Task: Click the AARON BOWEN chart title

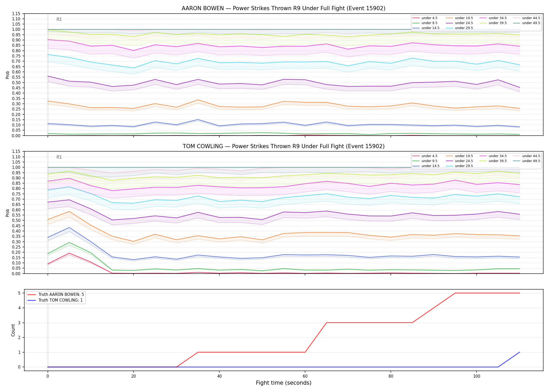Action: 283,8
